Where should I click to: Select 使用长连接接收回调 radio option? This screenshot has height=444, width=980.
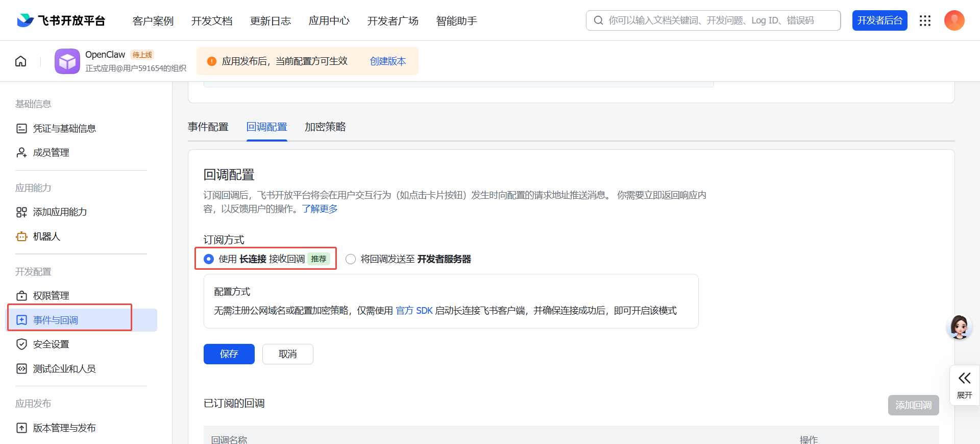pos(209,259)
